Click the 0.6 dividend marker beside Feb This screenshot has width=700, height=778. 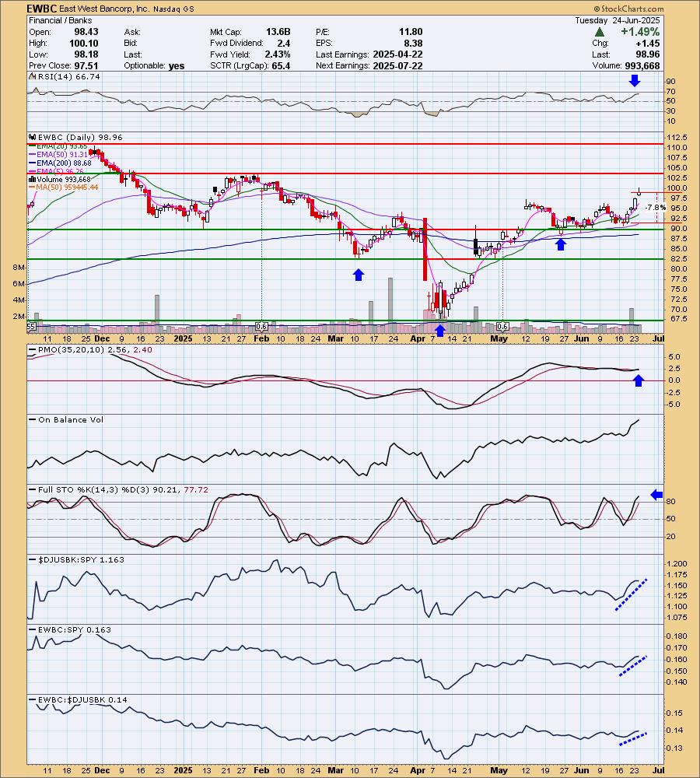(261, 326)
